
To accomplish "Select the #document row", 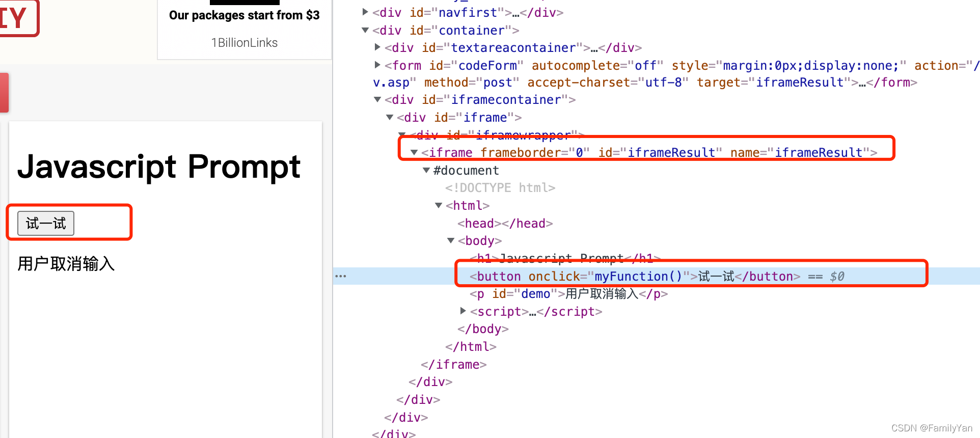I will pos(466,171).
